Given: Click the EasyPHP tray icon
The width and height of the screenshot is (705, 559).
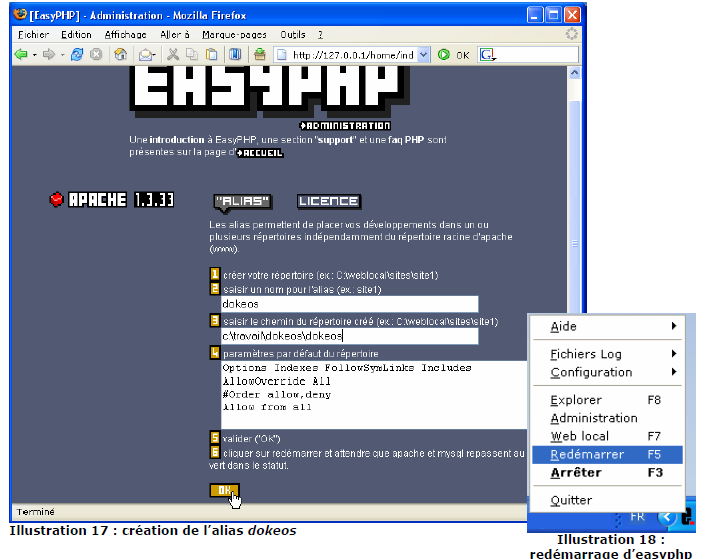Looking at the screenshot, I should [x=687, y=516].
